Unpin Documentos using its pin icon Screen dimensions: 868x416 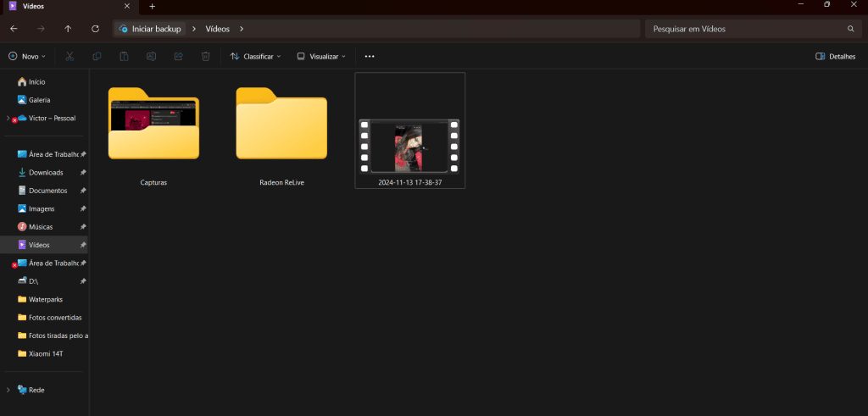pos(83,191)
